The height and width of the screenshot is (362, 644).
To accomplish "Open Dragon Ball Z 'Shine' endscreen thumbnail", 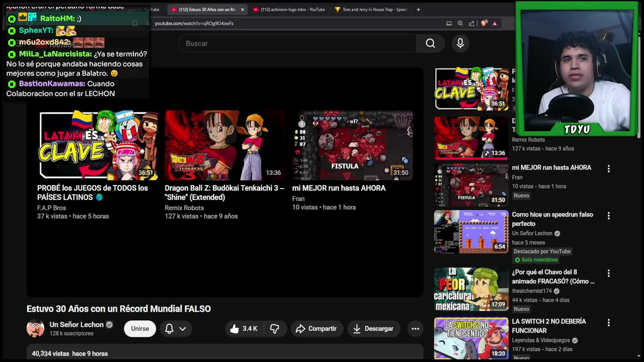I will tap(225, 145).
